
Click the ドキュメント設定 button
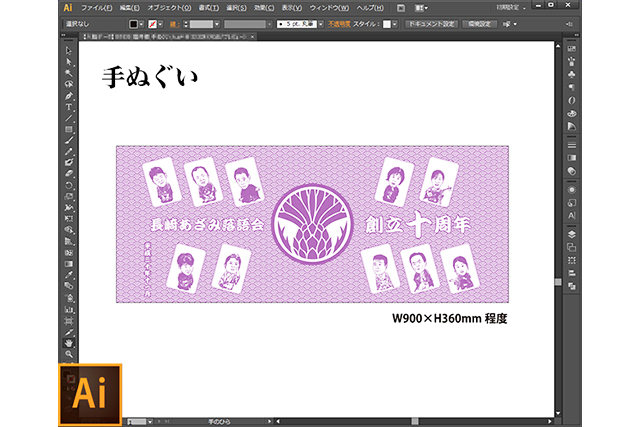430,21
